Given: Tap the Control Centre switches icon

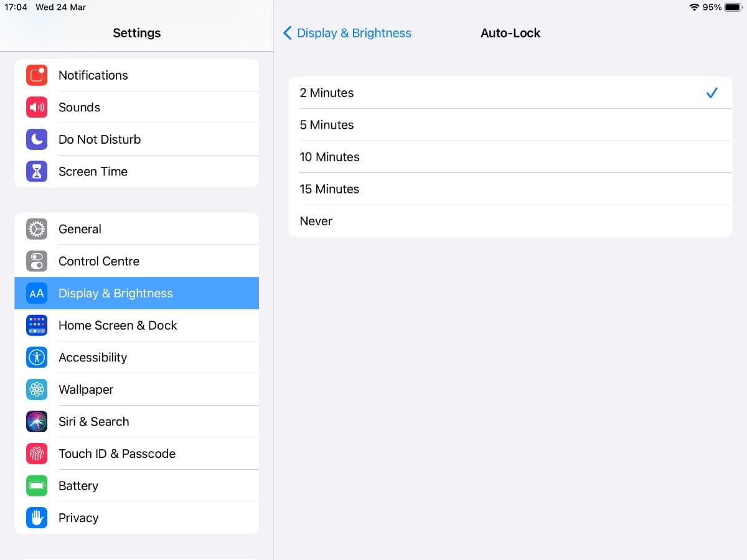Looking at the screenshot, I should pos(37,261).
